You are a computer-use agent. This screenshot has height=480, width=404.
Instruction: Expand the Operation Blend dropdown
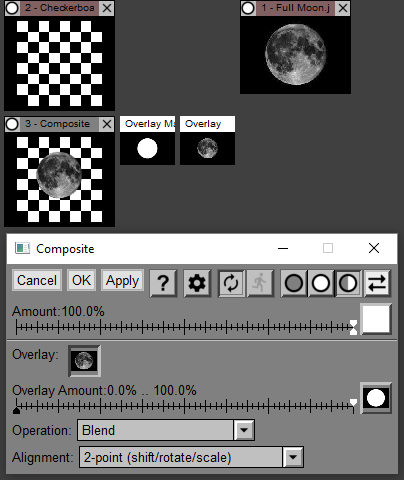[244, 430]
